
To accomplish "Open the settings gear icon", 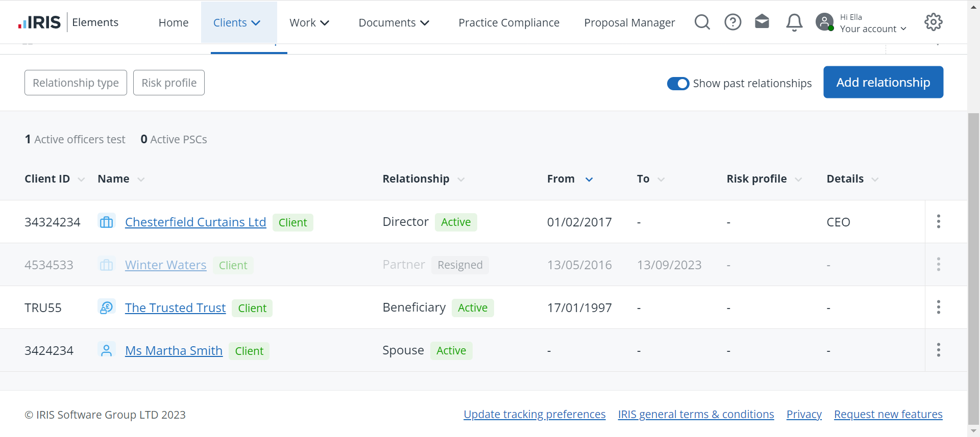I will [934, 22].
